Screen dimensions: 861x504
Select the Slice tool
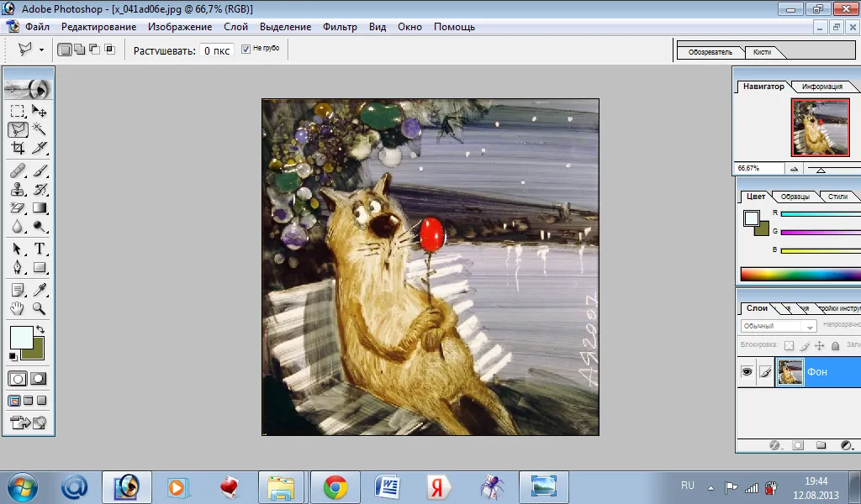39,148
